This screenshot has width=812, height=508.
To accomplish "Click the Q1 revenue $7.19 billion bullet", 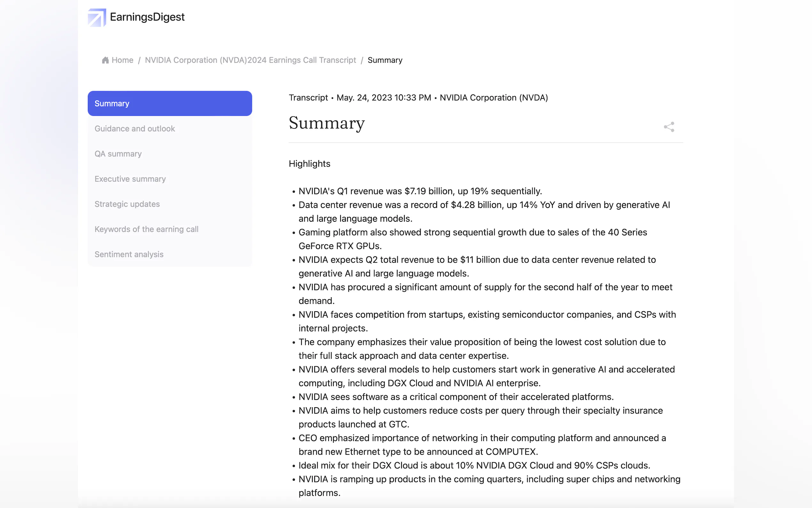I will point(420,191).
